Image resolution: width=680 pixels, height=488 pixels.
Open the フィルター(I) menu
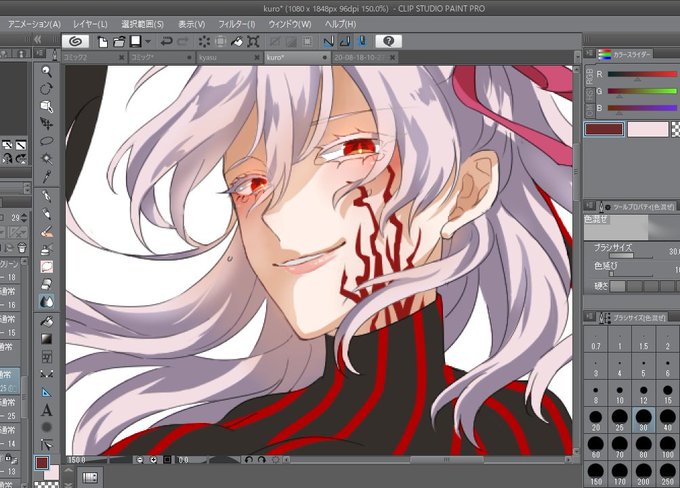pyautogui.click(x=236, y=24)
